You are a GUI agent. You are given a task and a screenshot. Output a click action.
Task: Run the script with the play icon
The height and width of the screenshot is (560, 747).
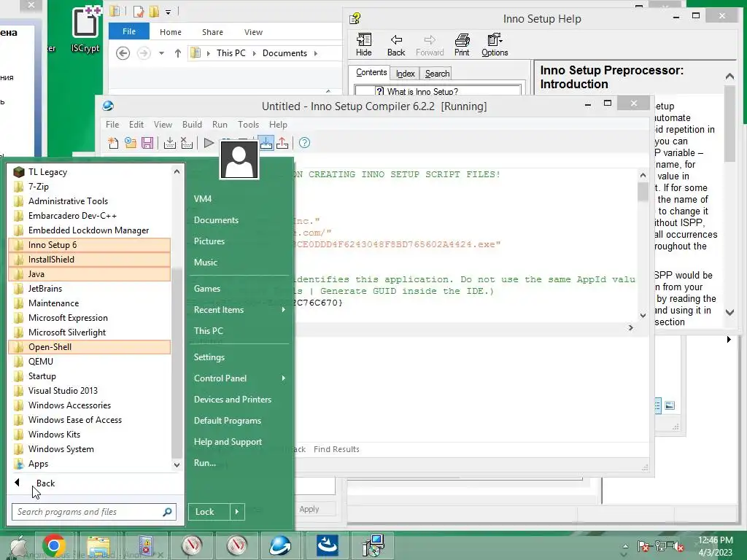coord(209,143)
